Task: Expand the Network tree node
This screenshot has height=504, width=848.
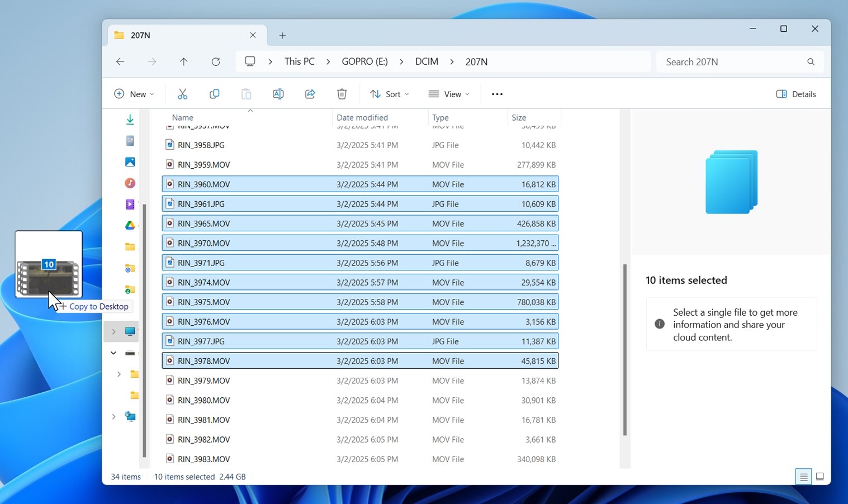Action: [113, 416]
